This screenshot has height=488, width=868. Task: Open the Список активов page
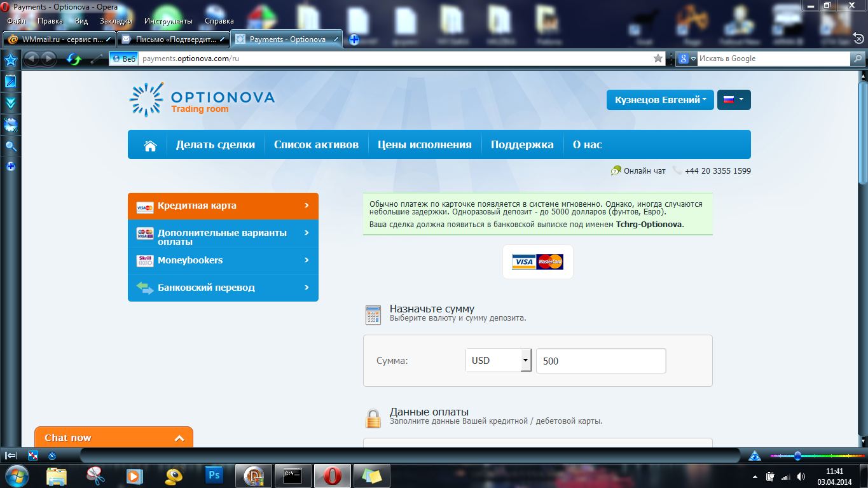316,144
